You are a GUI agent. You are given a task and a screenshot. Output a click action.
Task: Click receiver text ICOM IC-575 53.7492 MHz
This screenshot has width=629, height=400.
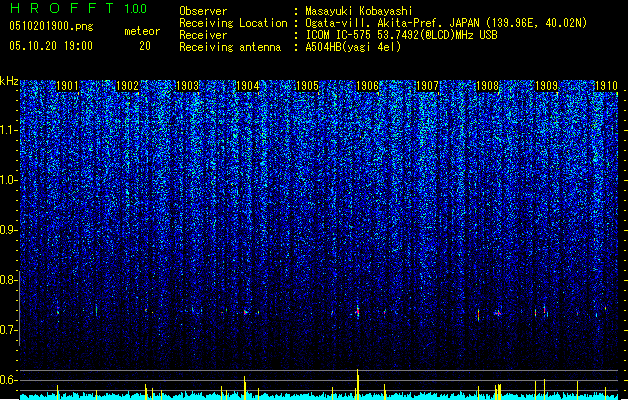401,35
